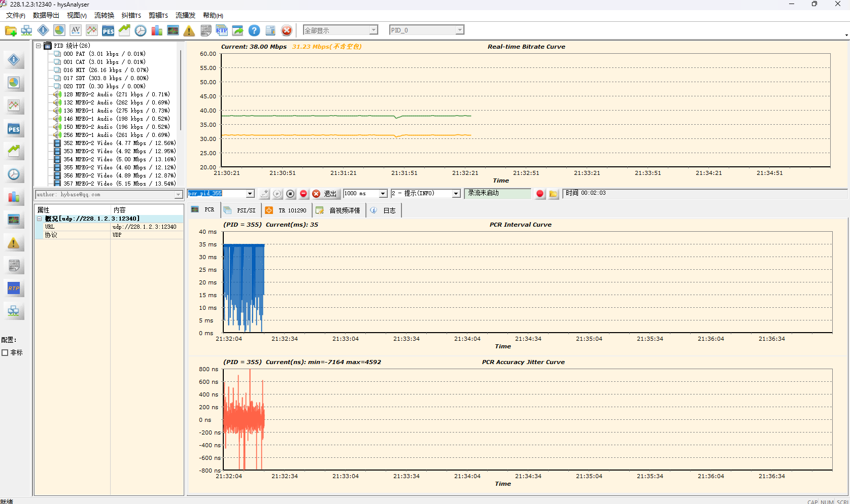This screenshot has width=850, height=504.
Task: Click the PES analysis toolbar icon
Action: (x=108, y=31)
